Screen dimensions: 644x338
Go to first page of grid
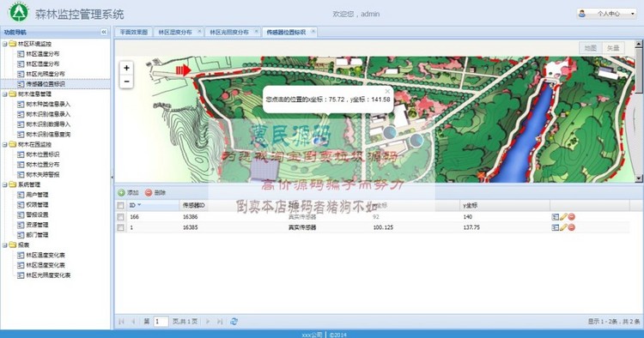tap(121, 322)
